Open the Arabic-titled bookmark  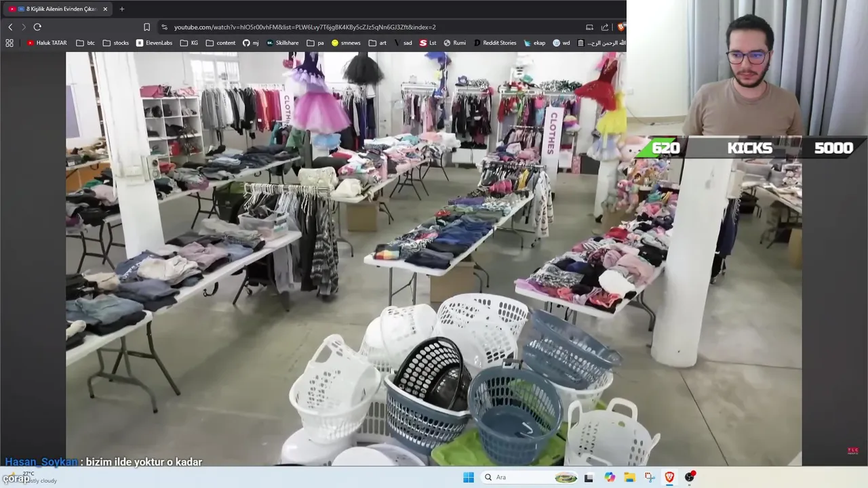click(x=601, y=43)
